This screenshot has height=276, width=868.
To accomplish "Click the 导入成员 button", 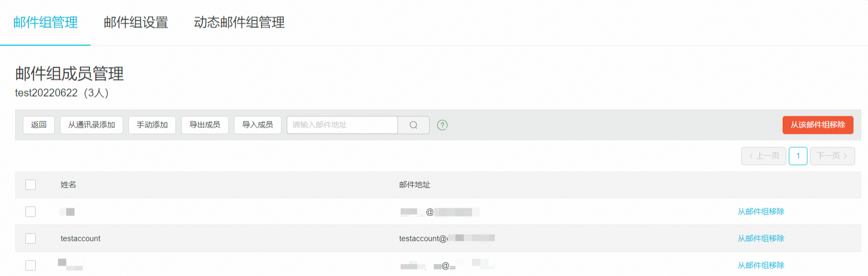I will point(258,125).
